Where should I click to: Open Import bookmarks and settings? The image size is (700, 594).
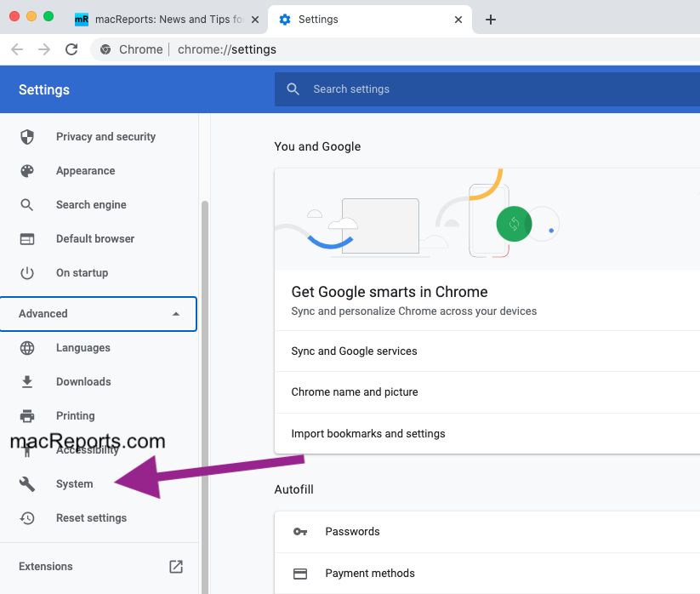click(x=487, y=434)
